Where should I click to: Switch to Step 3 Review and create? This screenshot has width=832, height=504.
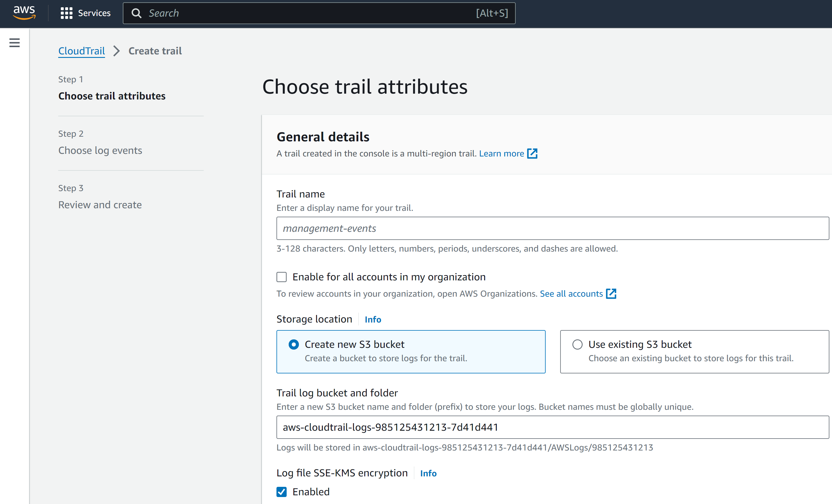pos(100,204)
